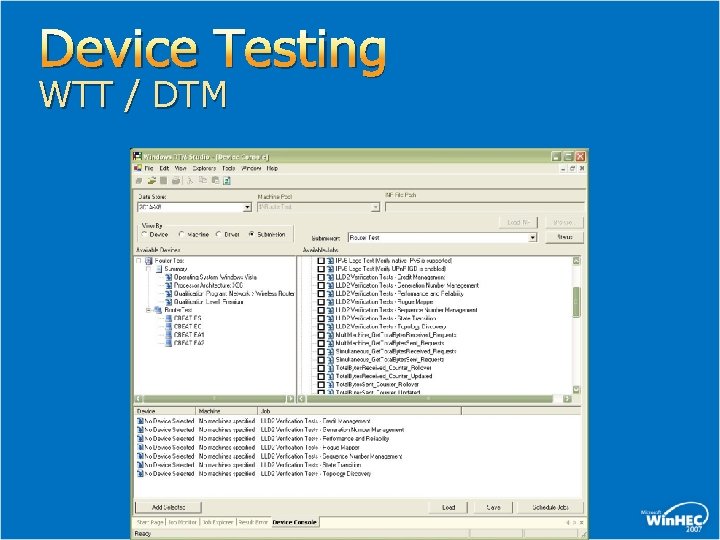Viewport: 720px width, 540px height.
Task: Click the Copy toolbar icon
Action: tap(202, 181)
